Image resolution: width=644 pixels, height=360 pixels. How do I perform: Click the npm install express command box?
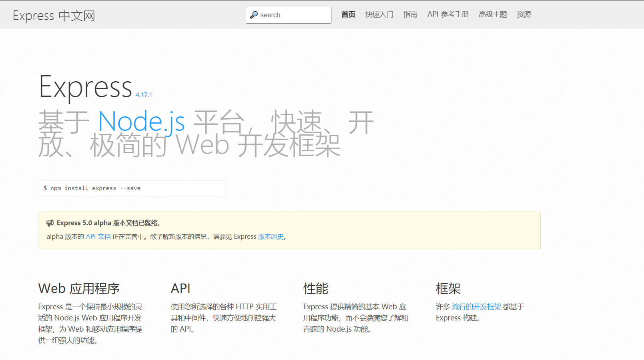point(132,188)
